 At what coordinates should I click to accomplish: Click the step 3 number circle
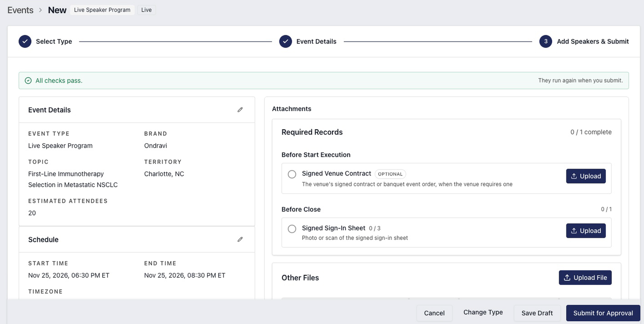(546, 41)
